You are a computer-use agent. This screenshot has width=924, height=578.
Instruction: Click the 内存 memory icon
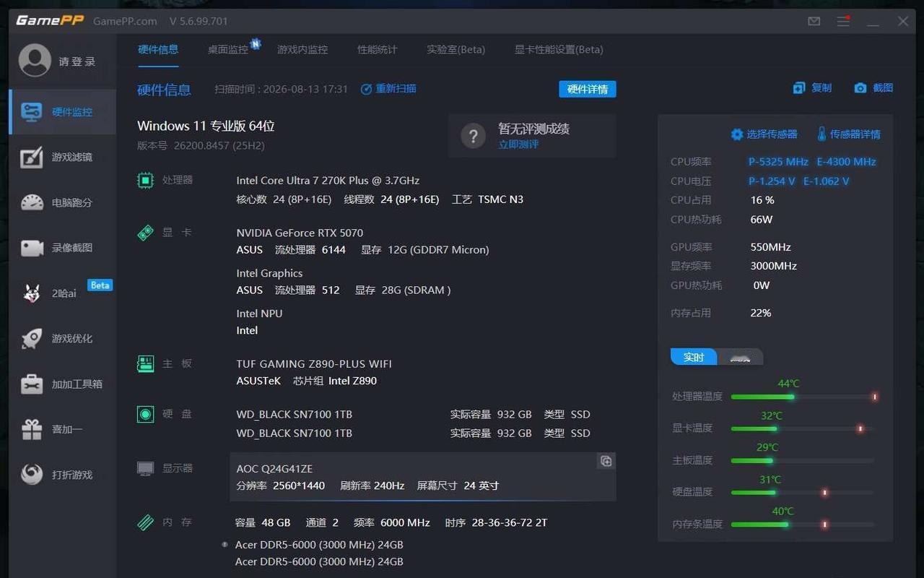(145, 522)
